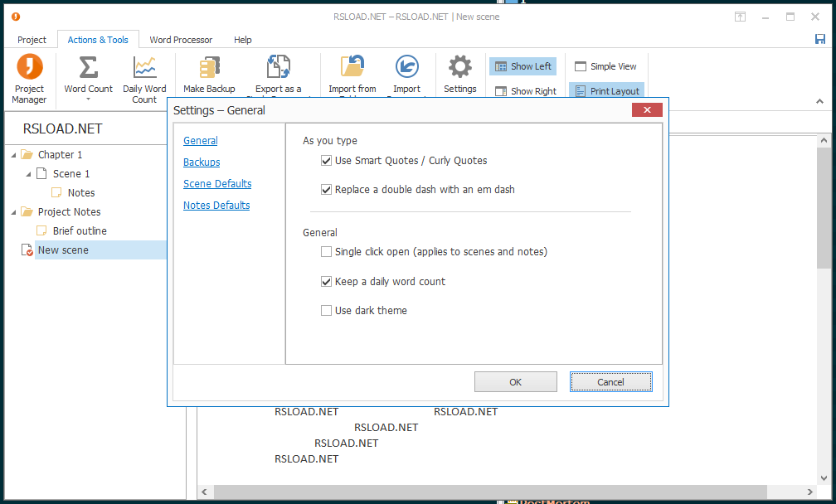Select the Actions & Tools tab
The height and width of the screenshot is (504, 836).
(98, 40)
